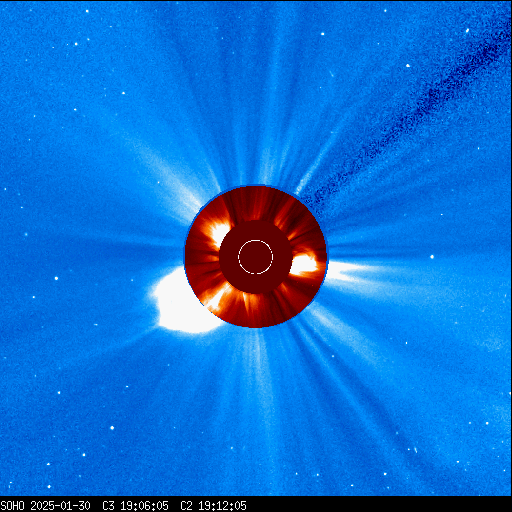Click the white streamer extending right from red disk

click(x=353, y=271)
